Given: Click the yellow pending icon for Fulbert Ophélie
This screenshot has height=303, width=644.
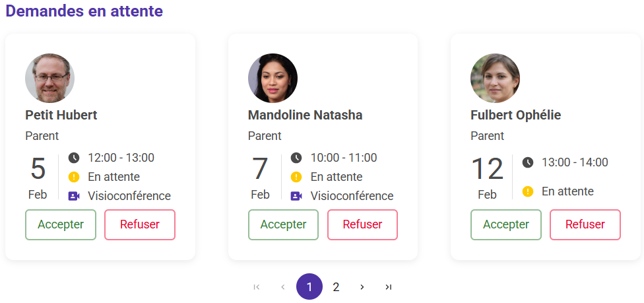Looking at the screenshot, I should click(x=527, y=191).
